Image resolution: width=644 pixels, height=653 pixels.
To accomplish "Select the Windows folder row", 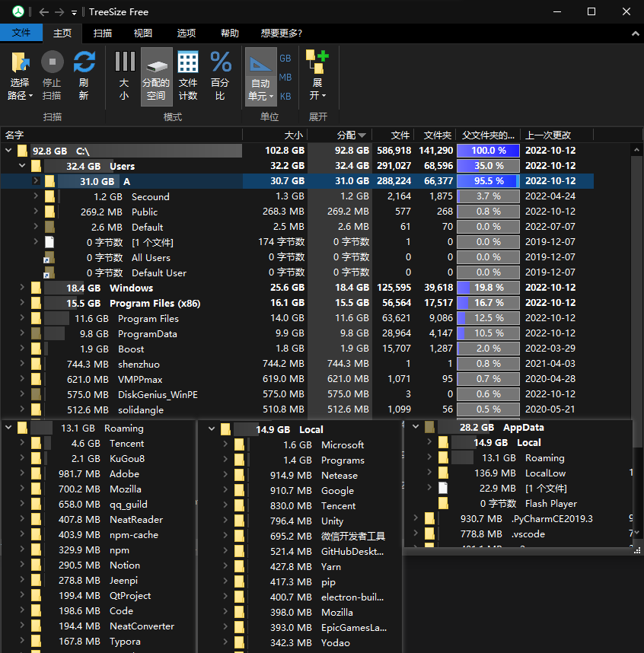I will (x=131, y=288).
